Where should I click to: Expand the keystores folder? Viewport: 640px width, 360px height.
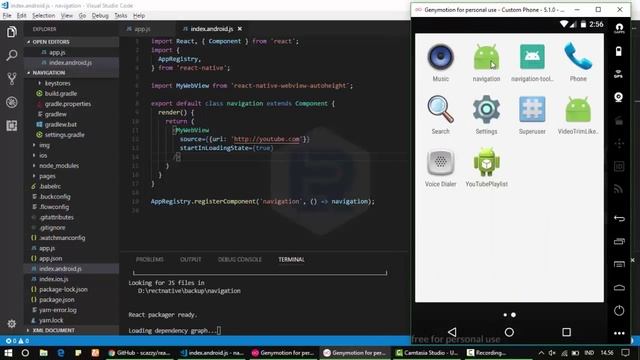click(x=58, y=83)
